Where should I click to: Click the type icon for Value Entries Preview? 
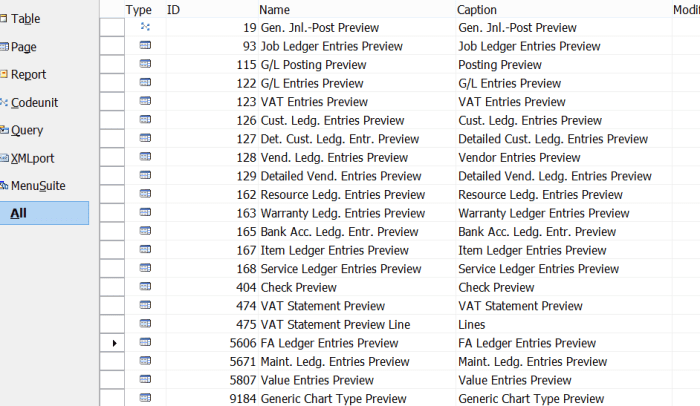(145, 380)
